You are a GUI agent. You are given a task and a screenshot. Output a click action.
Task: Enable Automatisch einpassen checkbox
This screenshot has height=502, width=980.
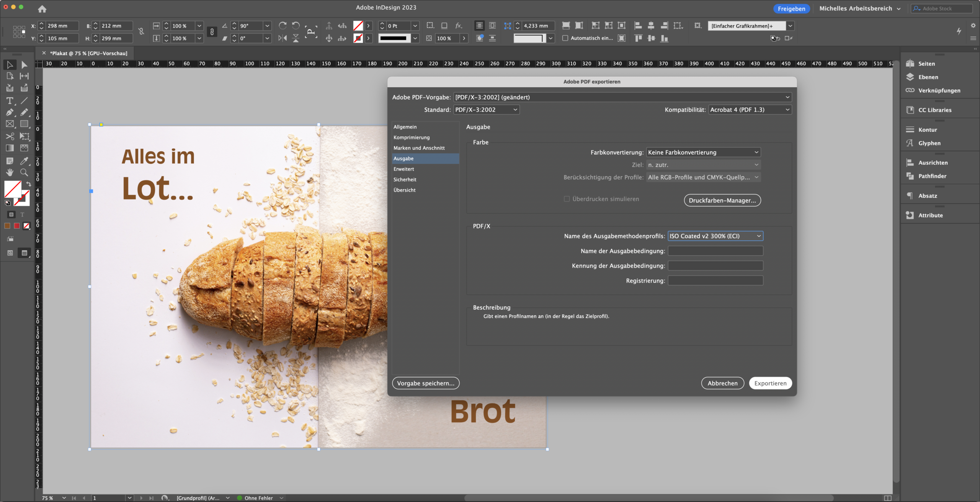click(x=565, y=38)
